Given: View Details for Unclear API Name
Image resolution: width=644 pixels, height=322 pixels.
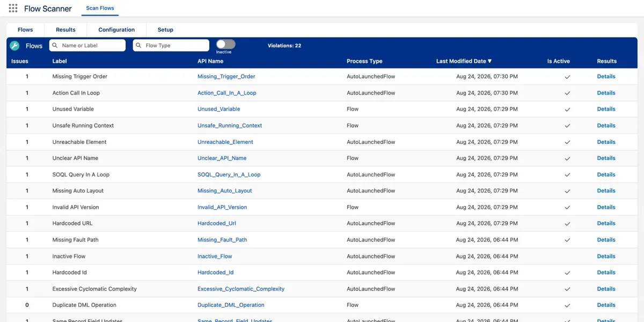Looking at the screenshot, I should tap(606, 158).
